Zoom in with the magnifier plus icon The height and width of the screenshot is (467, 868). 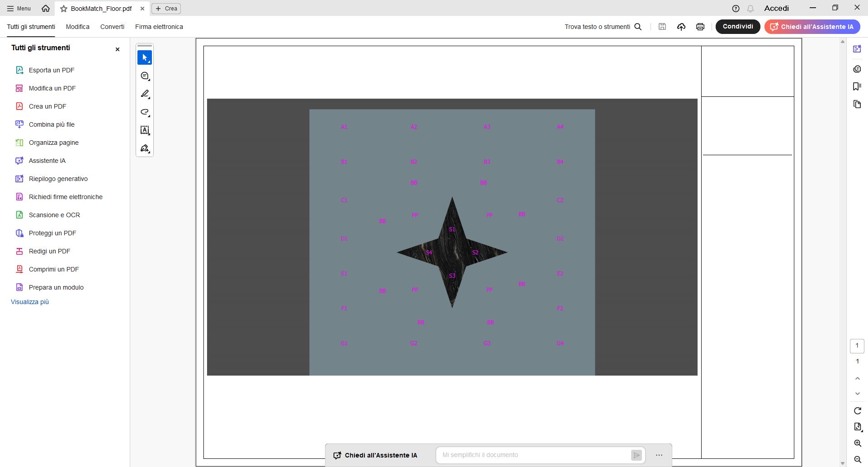coord(858,443)
